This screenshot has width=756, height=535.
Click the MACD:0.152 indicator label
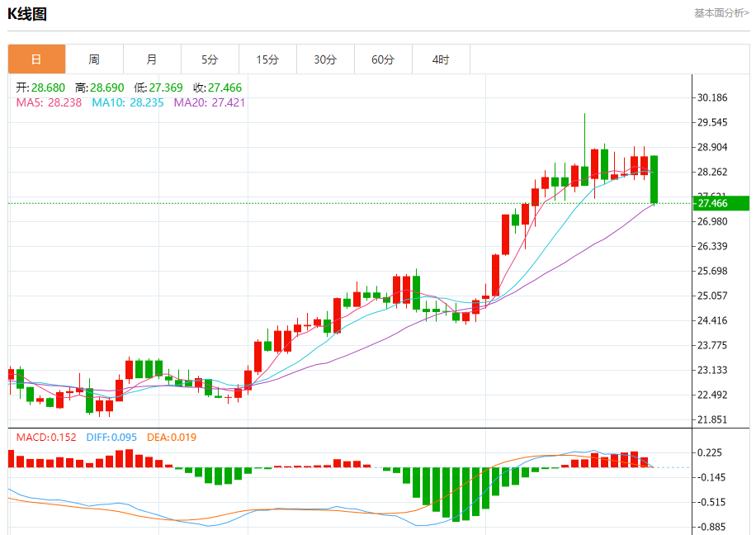[46, 438]
